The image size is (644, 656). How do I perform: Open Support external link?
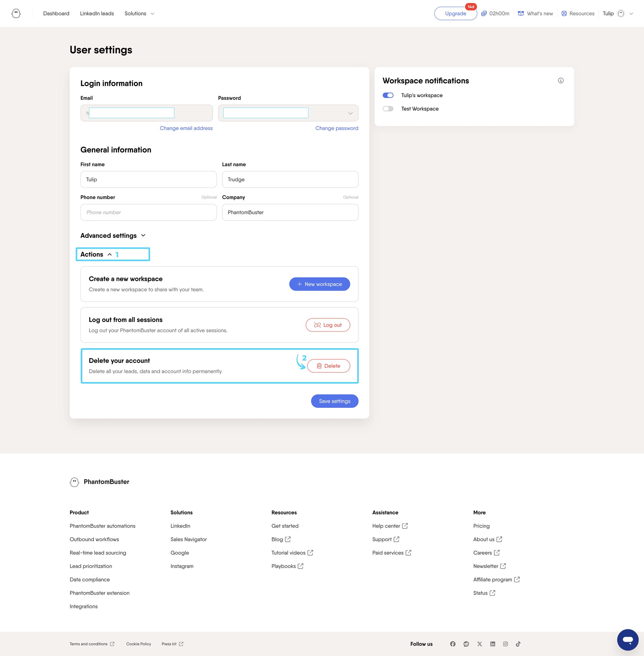385,539
